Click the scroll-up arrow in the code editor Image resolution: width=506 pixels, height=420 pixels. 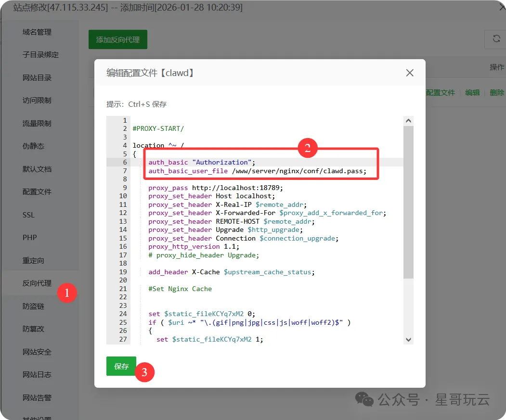[x=408, y=120]
